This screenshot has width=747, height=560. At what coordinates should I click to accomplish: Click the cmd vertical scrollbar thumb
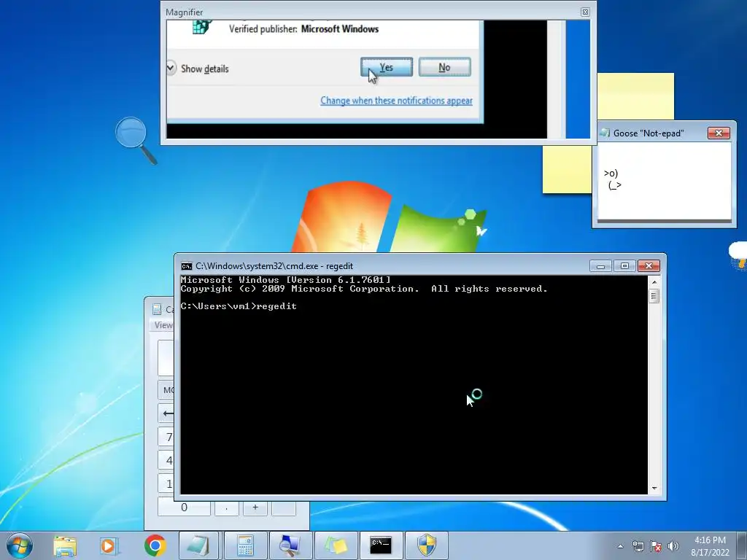[654, 296]
